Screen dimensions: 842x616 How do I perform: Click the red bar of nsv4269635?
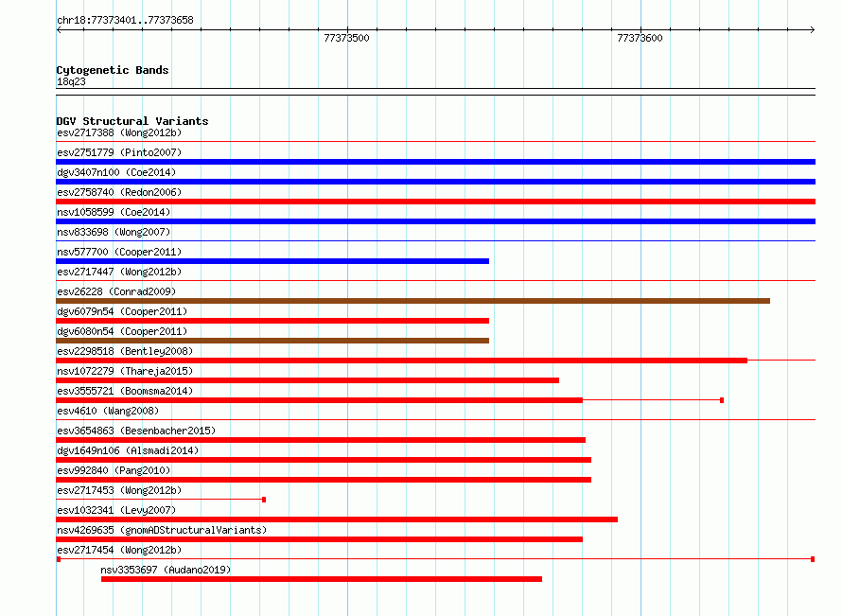[x=320, y=539]
